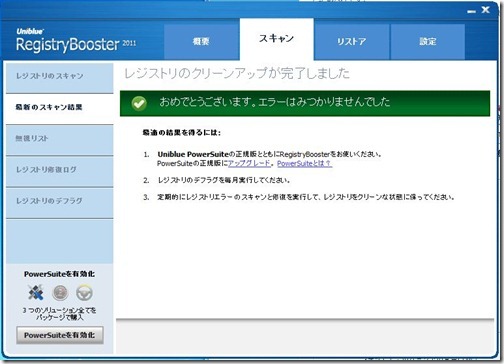Click the アップグレード link
This screenshot has height=364, width=504.
click(249, 163)
